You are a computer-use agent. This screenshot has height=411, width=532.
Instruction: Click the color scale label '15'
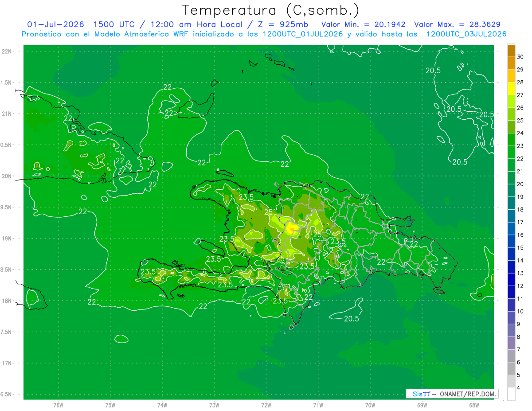click(x=520, y=248)
